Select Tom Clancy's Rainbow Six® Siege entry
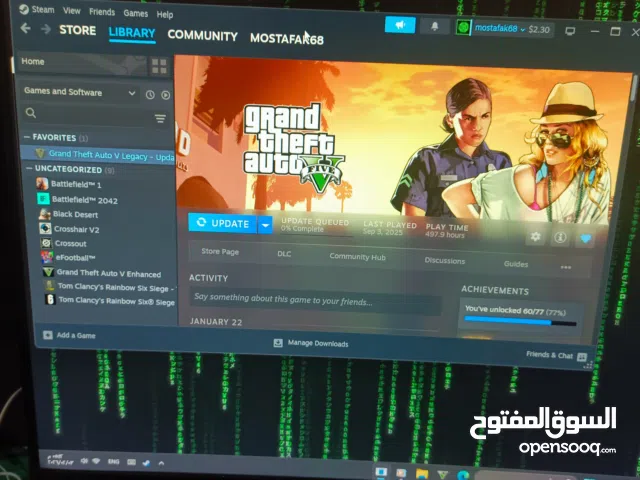 [x=109, y=301]
